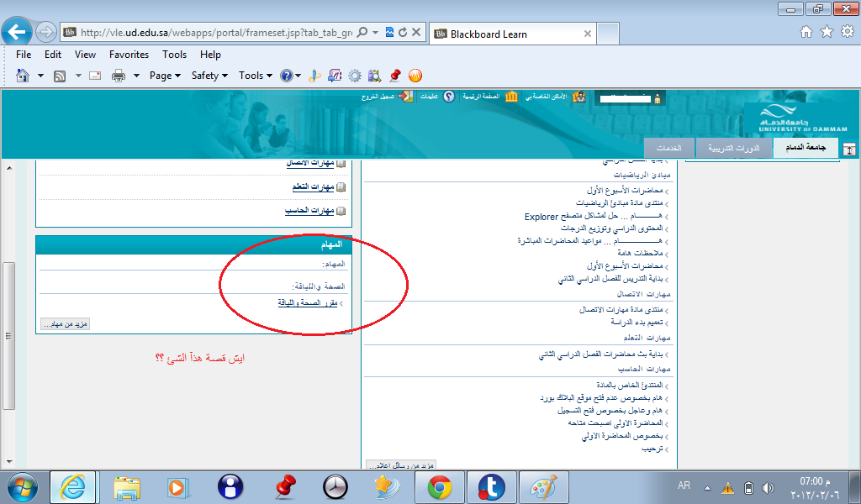Open Windows Explorer folder in taskbar
Screen dimensions: 861x504
127,487
